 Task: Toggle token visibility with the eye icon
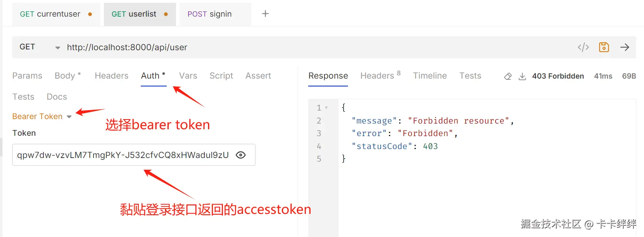tap(240, 155)
